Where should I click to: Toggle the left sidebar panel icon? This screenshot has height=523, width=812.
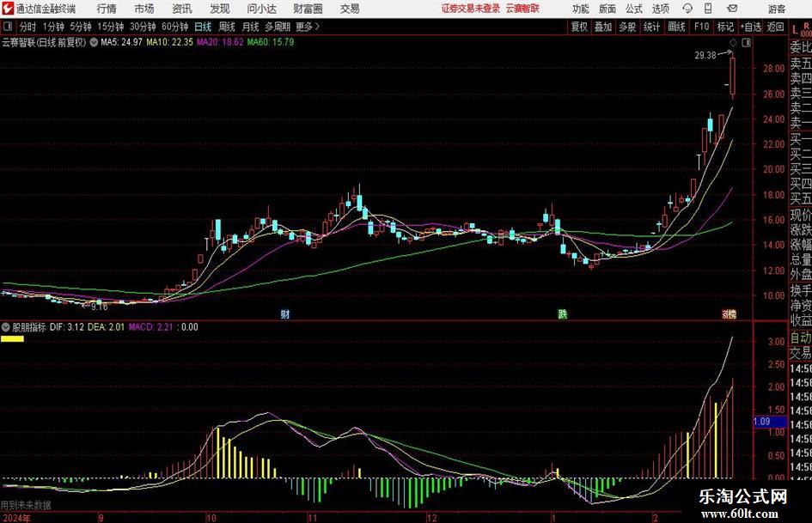click(8, 27)
